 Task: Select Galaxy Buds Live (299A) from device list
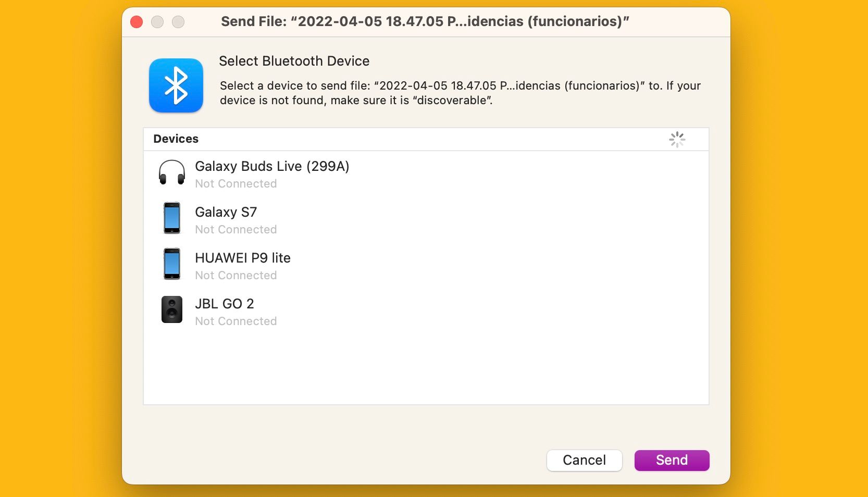pos(272,167)
